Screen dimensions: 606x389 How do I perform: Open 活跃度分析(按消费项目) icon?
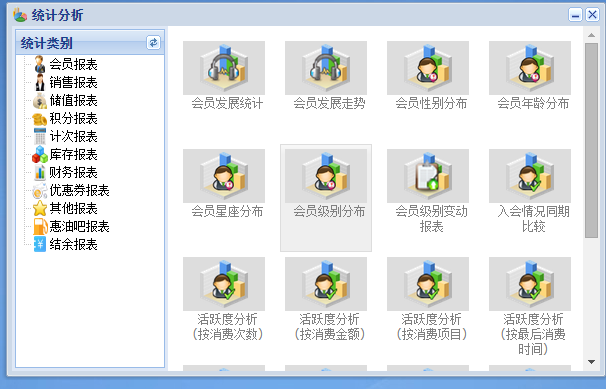coord(428,284)
